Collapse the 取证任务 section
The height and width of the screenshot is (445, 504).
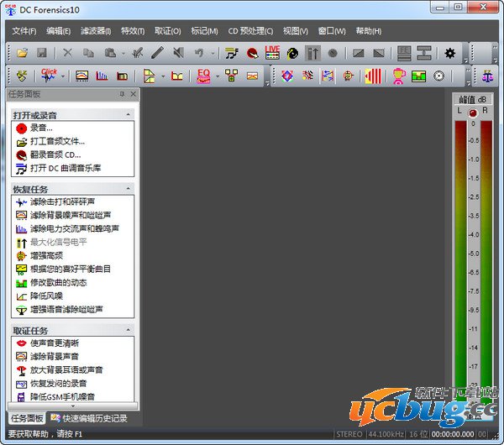[129, 331]
